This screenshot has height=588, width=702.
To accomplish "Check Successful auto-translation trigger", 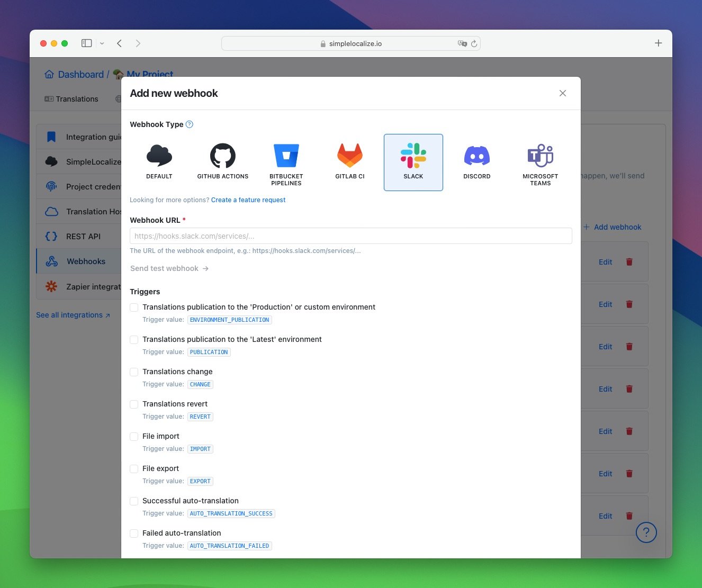I will click(134, 501).
